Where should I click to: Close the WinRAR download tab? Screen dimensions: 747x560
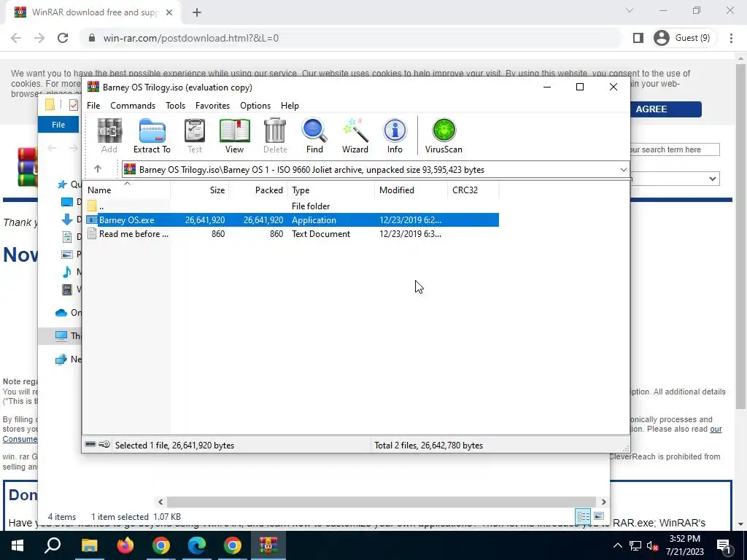pos(169,12)
